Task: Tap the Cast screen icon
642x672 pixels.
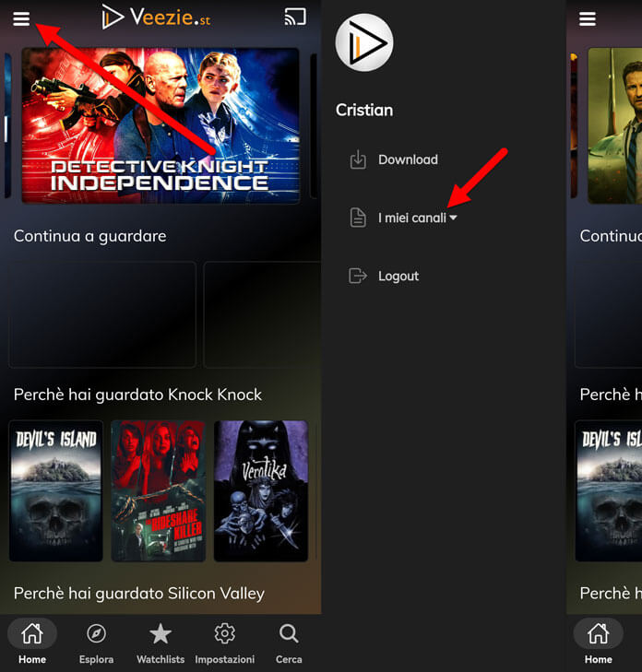Action: [295, 17]
